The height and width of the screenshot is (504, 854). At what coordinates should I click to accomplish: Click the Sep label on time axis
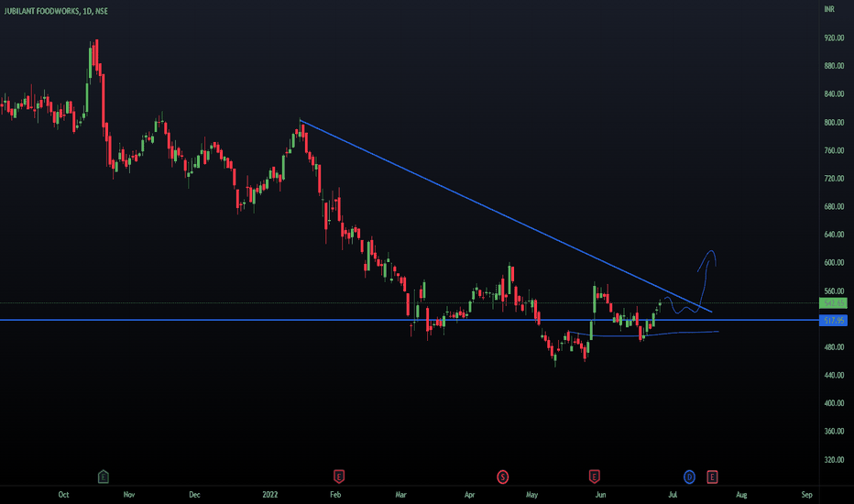(x=806, y=495)
